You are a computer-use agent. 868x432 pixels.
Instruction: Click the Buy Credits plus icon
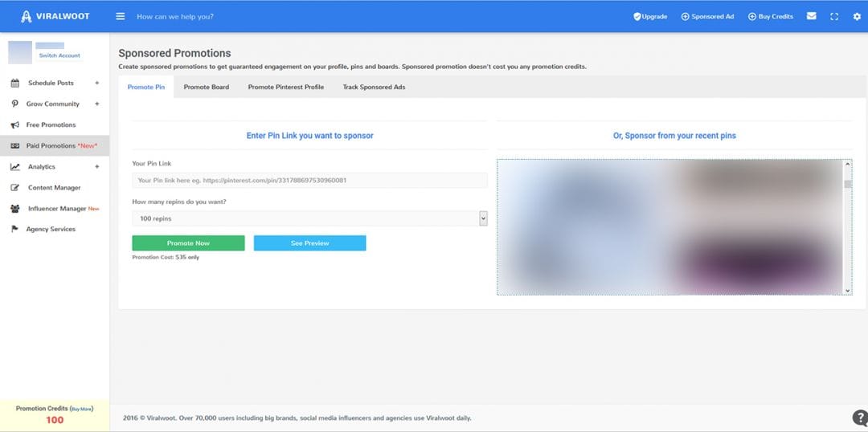tap(751, 17)
